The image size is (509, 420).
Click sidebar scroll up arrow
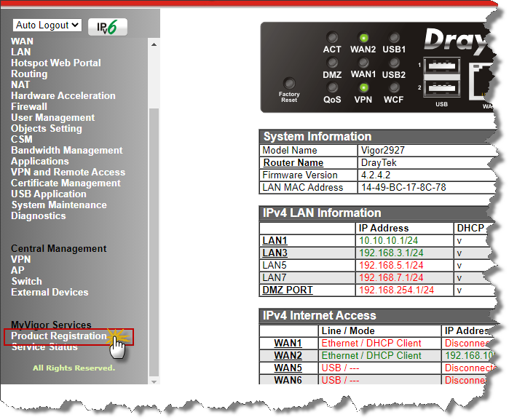(x=154, y=44)
